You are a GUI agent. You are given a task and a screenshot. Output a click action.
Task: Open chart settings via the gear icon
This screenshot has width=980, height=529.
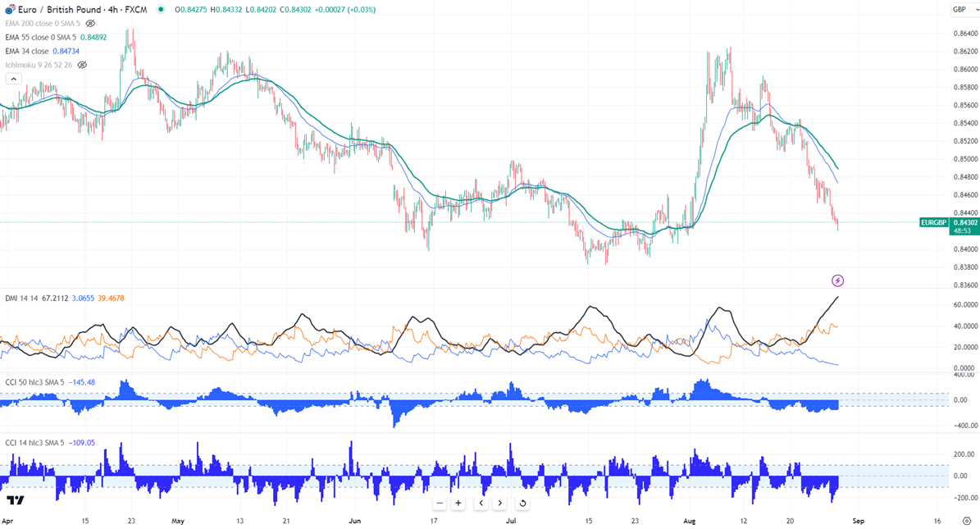[966, 521]
